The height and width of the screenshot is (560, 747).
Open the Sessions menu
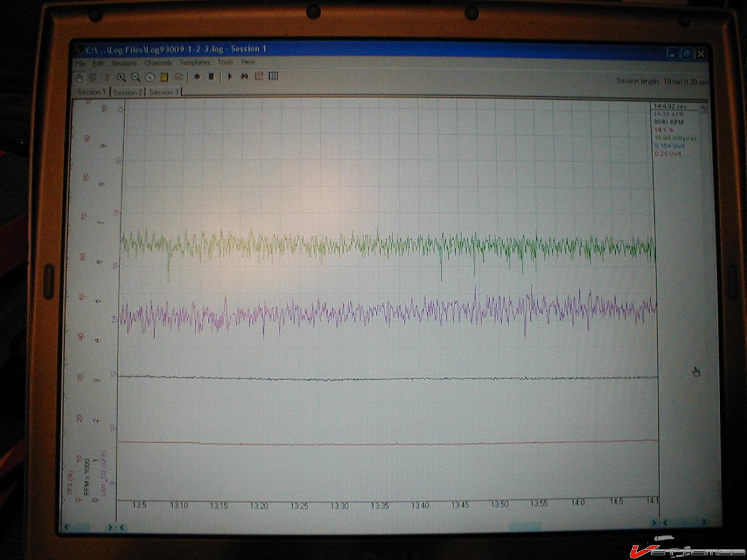point(124,63)
